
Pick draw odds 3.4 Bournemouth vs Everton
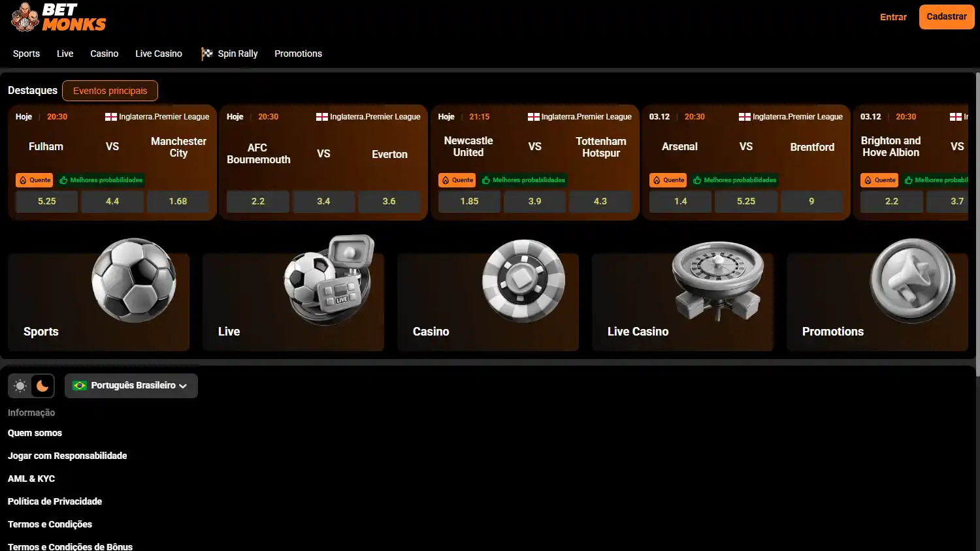(323, 202)
